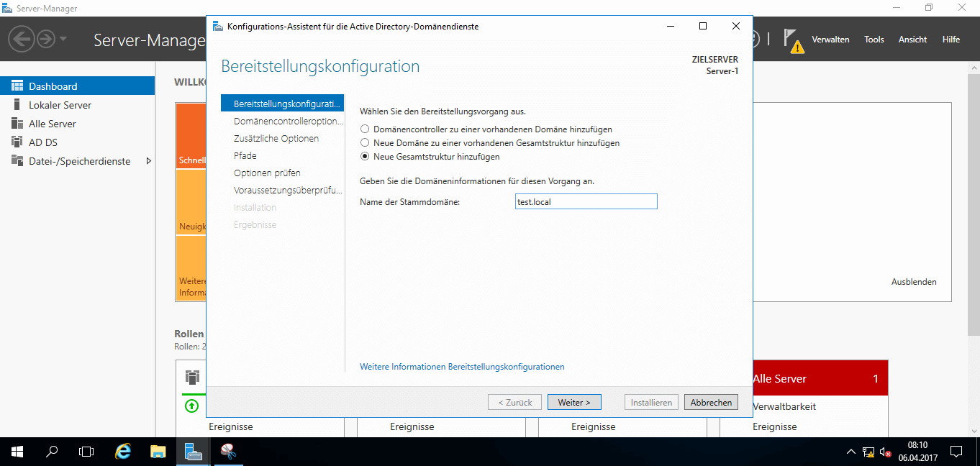The image size is (980, 466).
Task: Click the Server-Manager forward navigation arrow
Action: coord(46,39)
